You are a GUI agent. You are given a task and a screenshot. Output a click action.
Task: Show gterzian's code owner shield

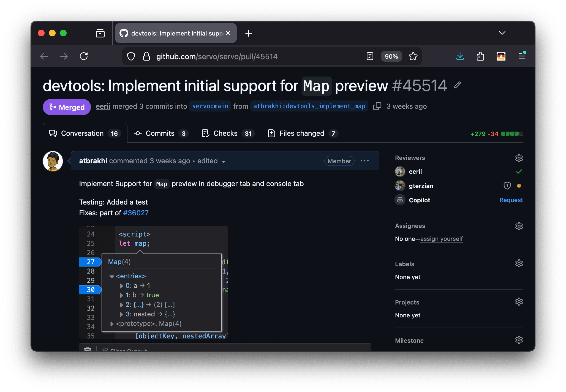(507, 186)
